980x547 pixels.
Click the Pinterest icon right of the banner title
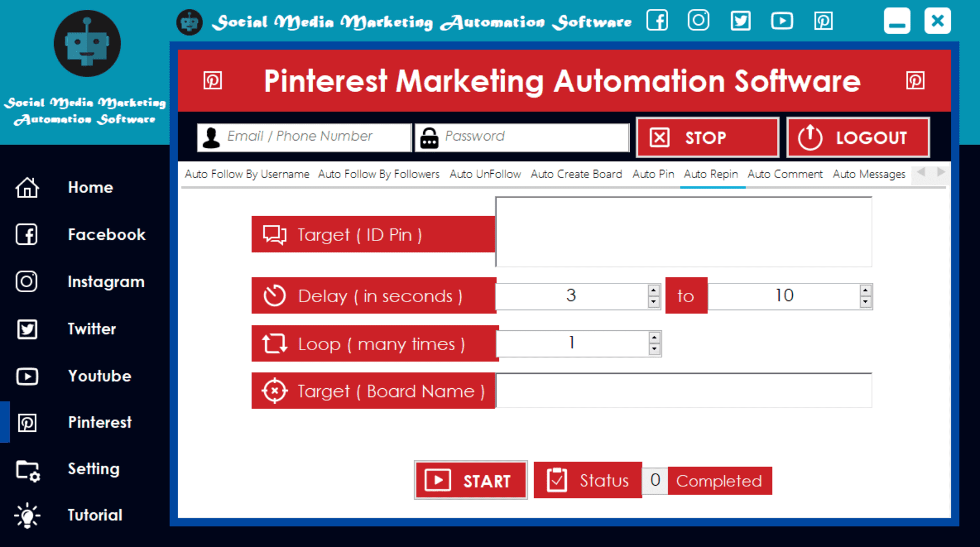[915, 81]
